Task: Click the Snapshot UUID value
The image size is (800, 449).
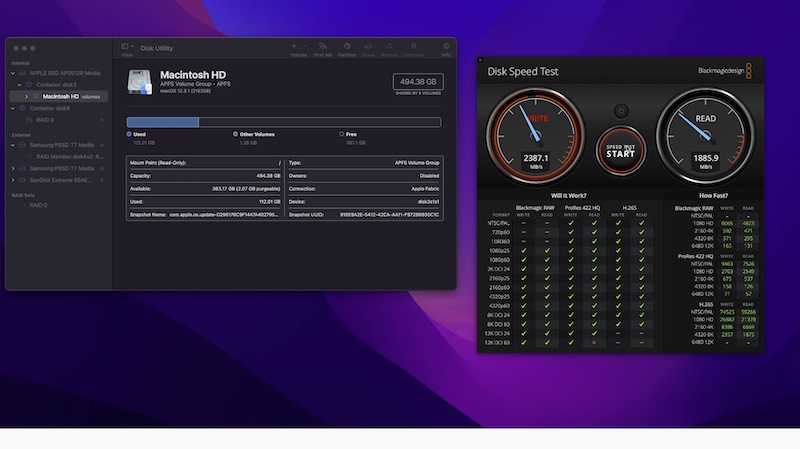Action: [389, 215]
